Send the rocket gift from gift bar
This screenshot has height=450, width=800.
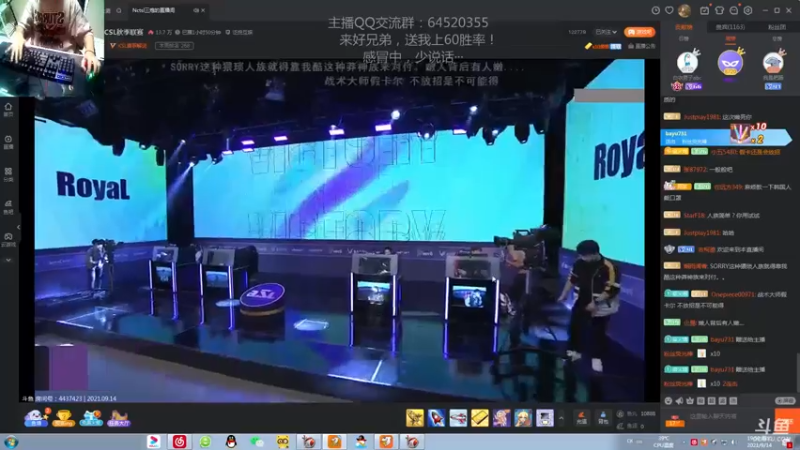click(x=437, y=418)
